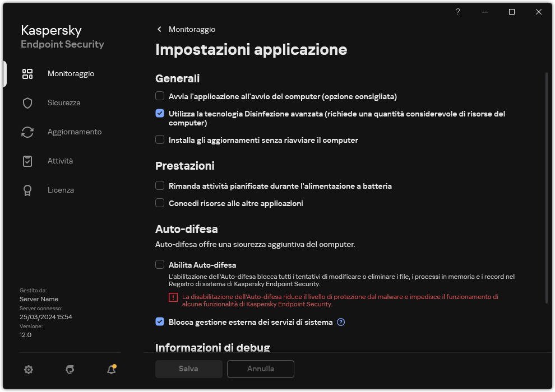Open Attività using its clipboard icon
The image size is (555, 392).
27,161
